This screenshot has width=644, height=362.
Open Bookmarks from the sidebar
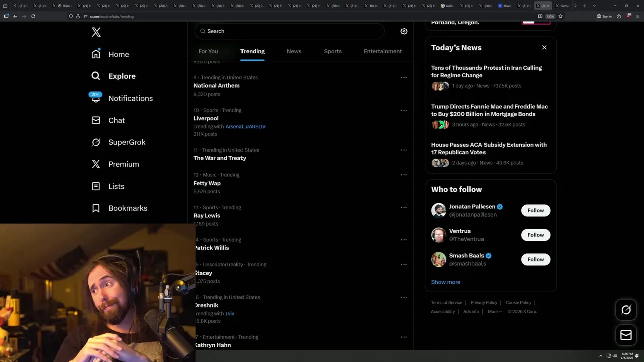tap(119, 208)
